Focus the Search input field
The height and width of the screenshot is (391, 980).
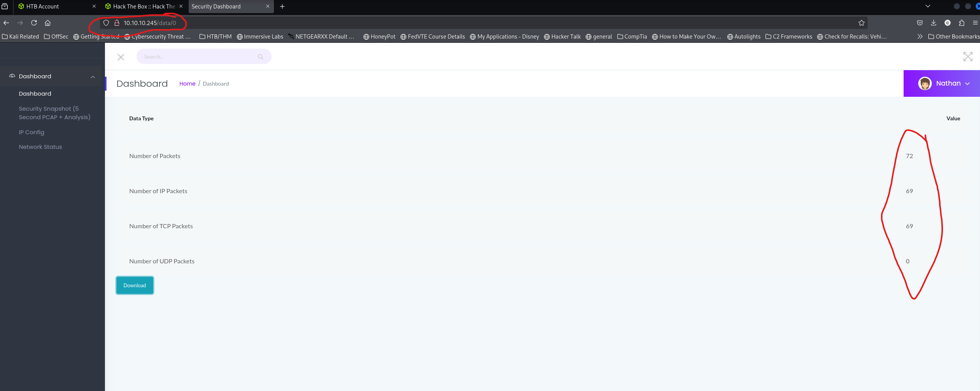(204, 57)
